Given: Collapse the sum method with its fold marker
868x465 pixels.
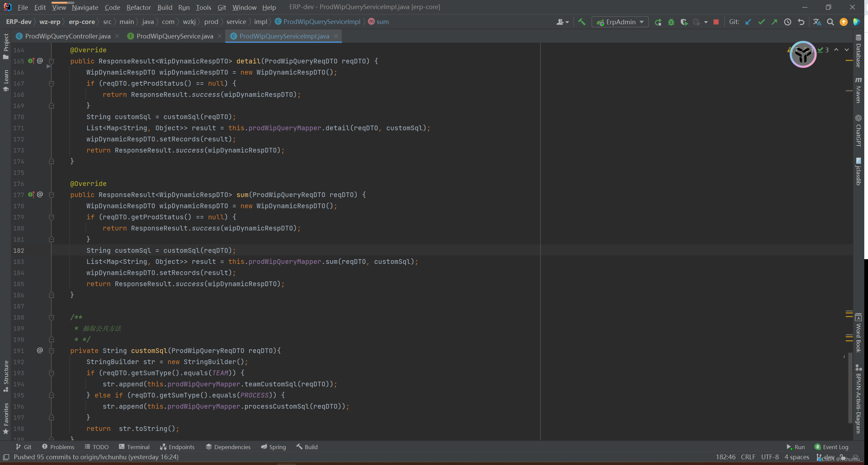Looking at the screenshot, I should [x=52, y=195].
